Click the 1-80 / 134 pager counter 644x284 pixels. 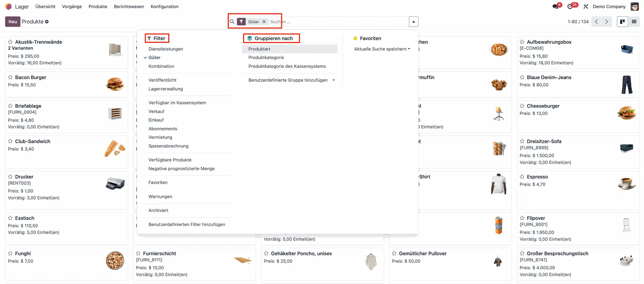point(578,22)
